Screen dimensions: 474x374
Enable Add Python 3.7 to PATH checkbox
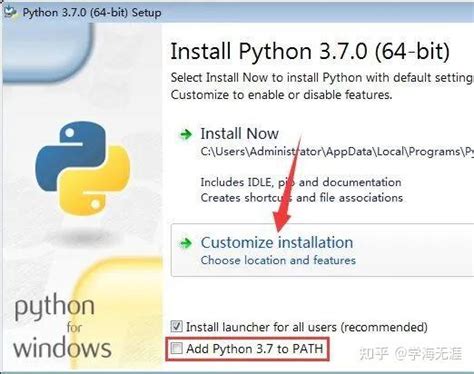point(176,349)
